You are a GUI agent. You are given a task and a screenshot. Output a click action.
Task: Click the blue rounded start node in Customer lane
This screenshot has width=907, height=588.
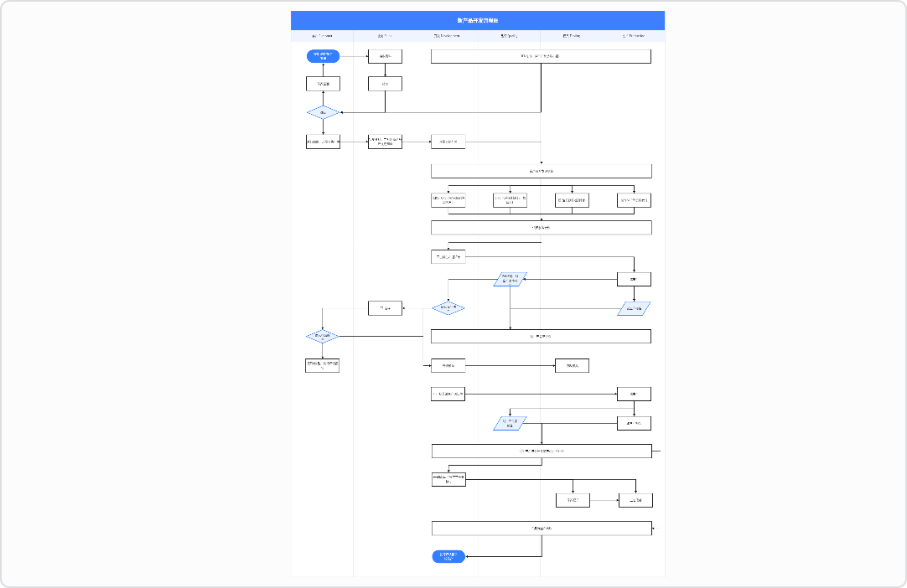[323, 56]
